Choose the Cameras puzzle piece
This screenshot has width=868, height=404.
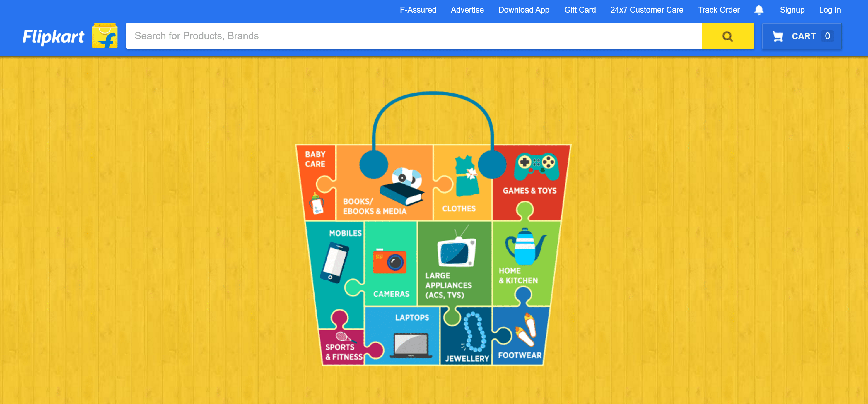pos(391,263)
